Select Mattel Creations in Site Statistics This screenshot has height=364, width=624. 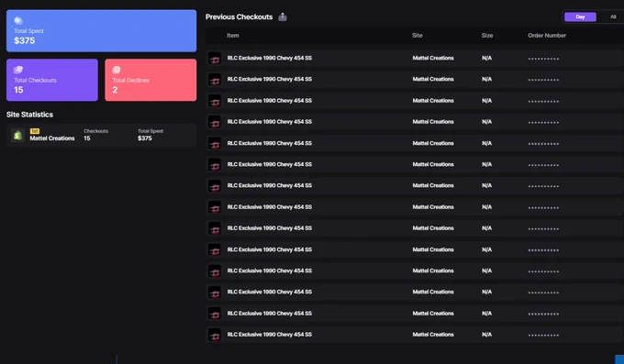pos(52,138)
